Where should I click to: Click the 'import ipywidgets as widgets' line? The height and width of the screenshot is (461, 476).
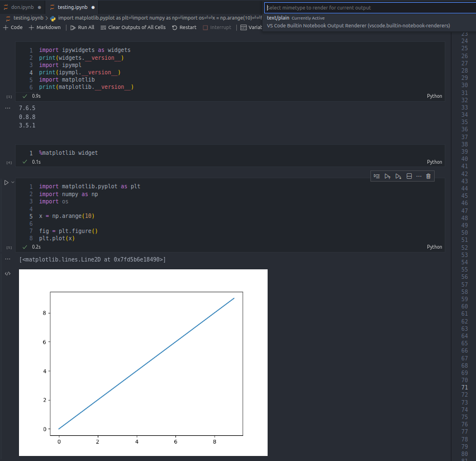coord(85,50)
